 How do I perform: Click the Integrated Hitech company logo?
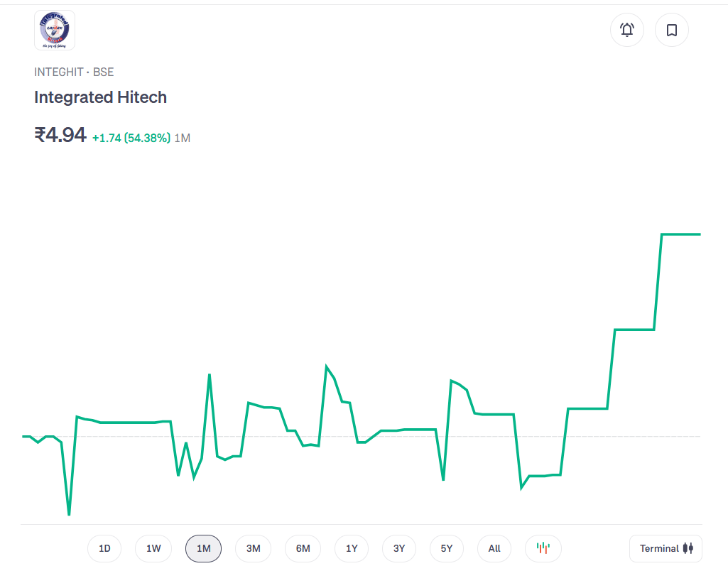(55, 30)
